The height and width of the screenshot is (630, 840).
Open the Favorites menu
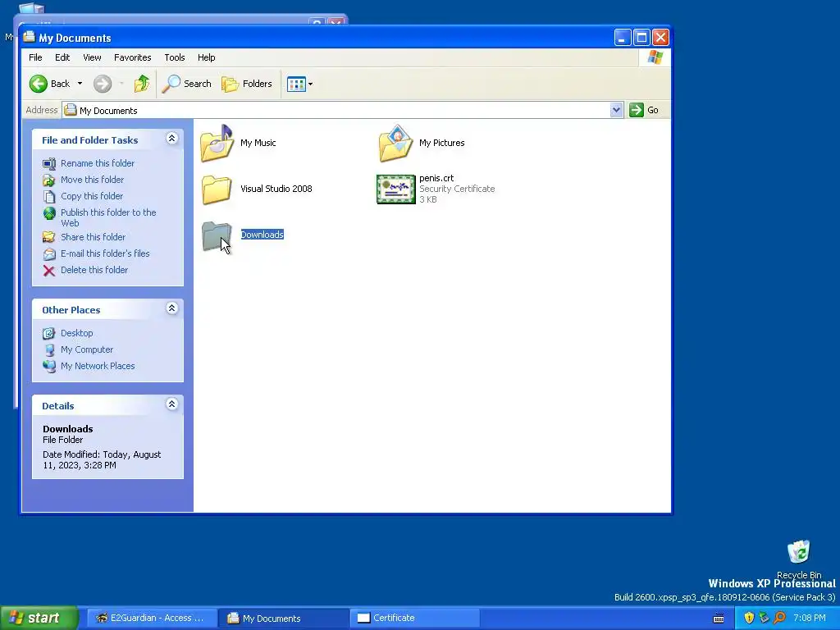pos(132,57)
